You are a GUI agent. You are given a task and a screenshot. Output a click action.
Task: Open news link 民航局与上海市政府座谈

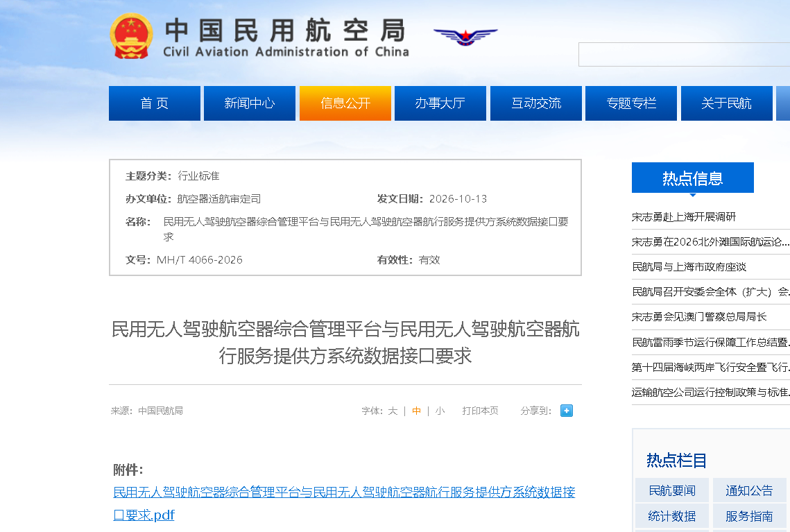(689, 267)
